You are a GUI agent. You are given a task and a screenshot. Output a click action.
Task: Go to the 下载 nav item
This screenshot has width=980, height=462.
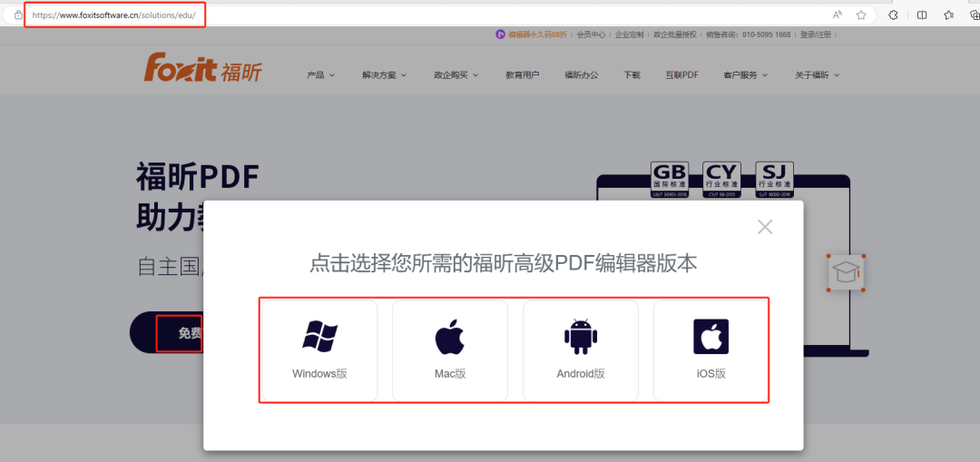coord(632,75)
